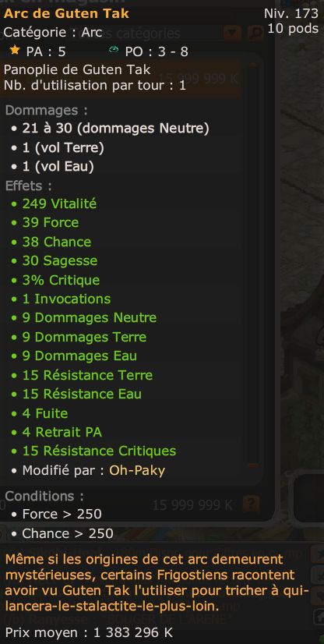This screenshot has height=644, width=324.
Task: Open the Oh-Paky player name link
Action: tap(137, 470)
